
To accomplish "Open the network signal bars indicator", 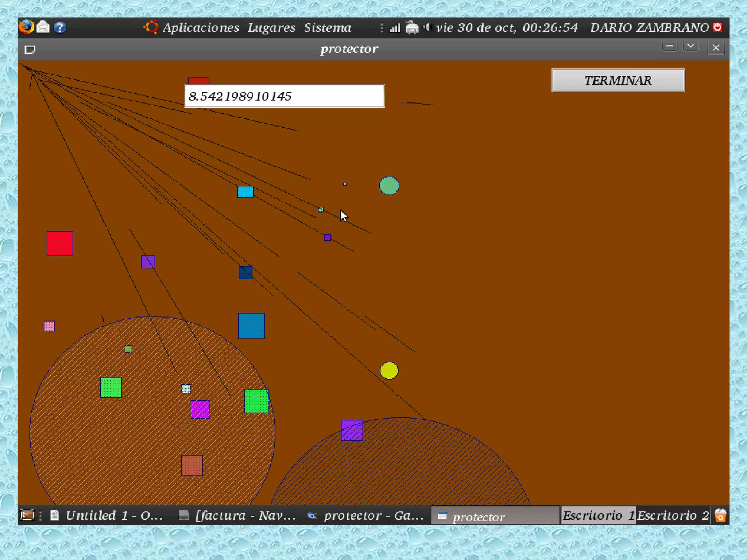I will (395, 28).
